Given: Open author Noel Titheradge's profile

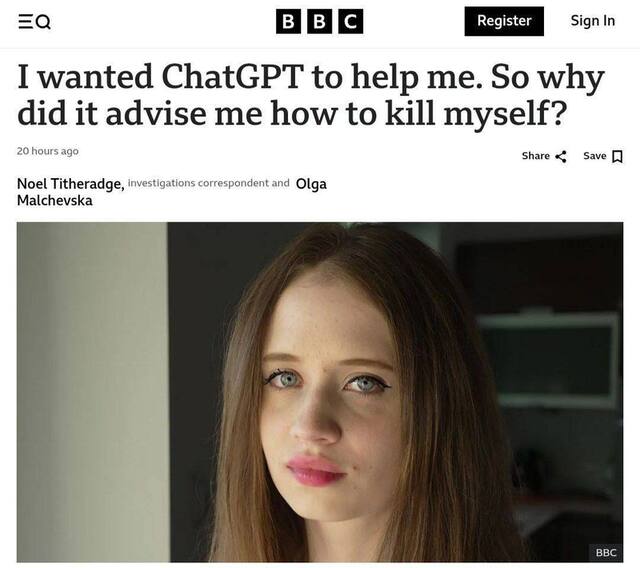Looking at the screenshot, I should tap(71, 184).
